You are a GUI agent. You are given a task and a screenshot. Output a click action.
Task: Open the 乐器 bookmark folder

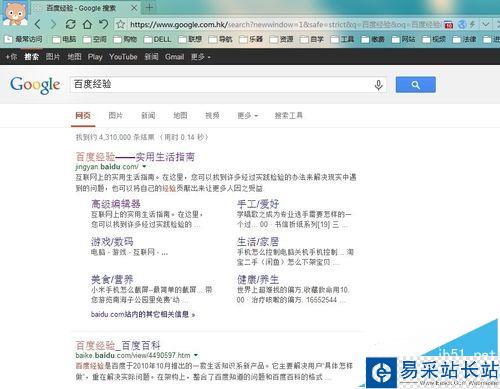point(251,39)
